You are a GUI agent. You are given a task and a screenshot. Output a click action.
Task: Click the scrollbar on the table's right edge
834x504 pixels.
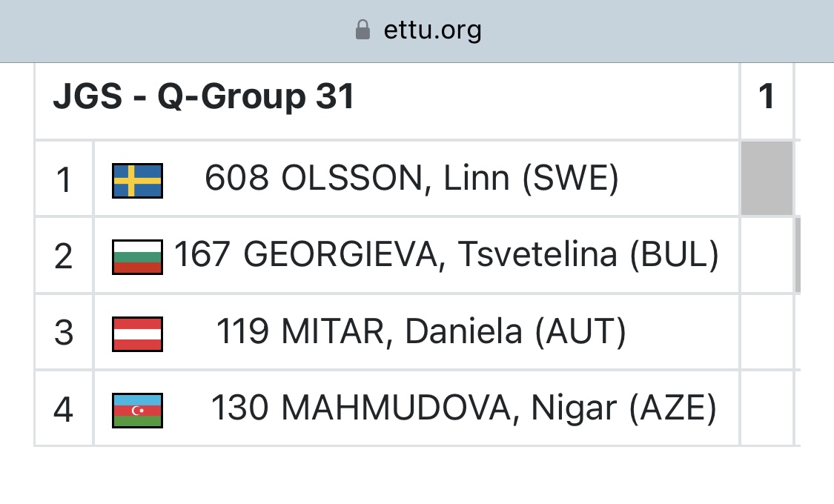click(798, 255)
